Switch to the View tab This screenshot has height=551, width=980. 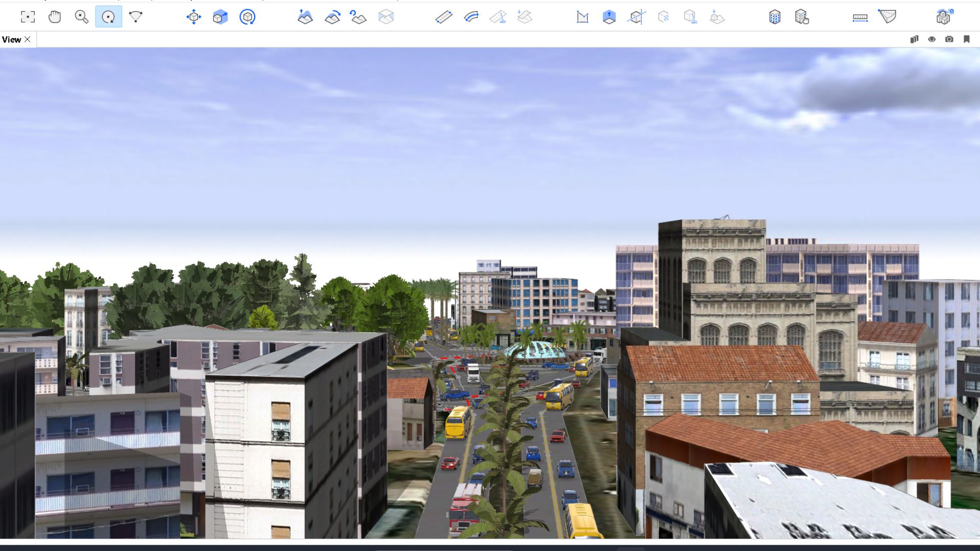(11, 39)
